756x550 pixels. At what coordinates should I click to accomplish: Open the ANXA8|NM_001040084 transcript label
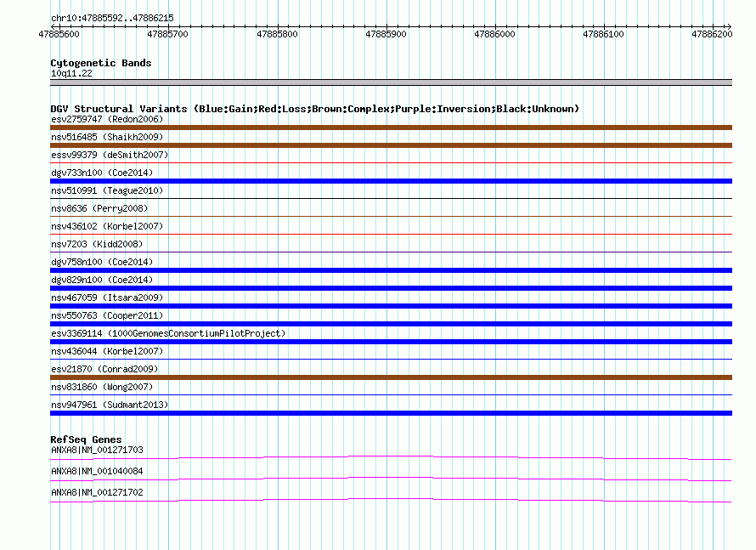97,471
